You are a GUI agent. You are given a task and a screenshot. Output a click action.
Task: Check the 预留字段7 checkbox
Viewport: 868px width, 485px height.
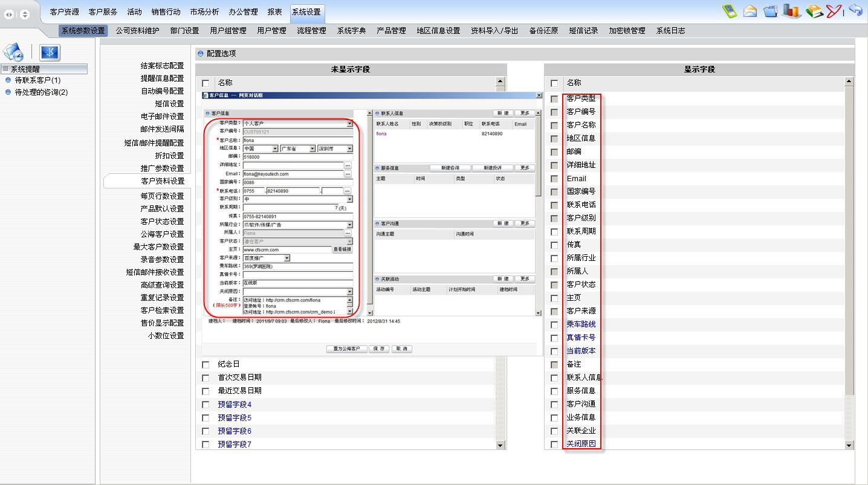206,445
